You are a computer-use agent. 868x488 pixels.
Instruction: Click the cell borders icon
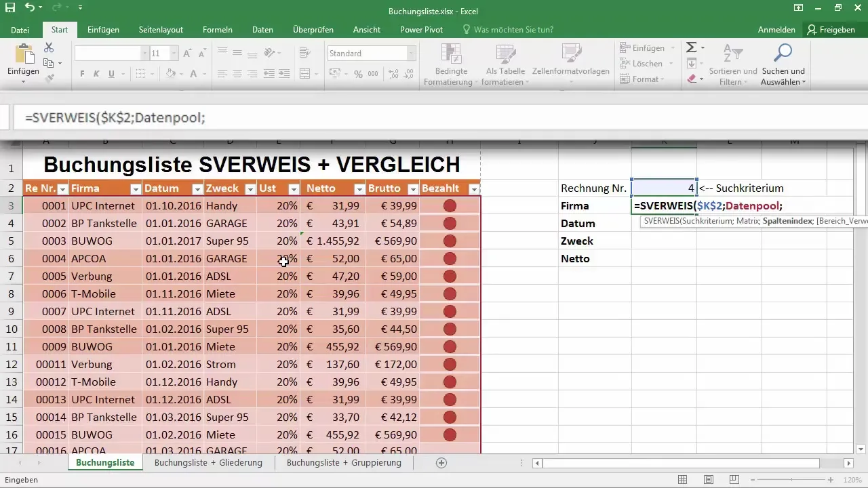tap(140, 74)
